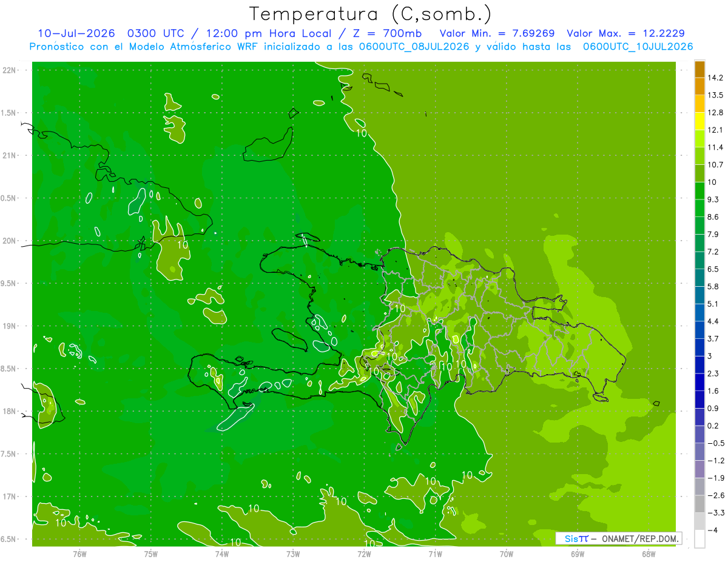Pick the colorbar band between 8.6 and 9.3
This screenshot has width=728, height=562.
pyautogui.click(x=699, y=208)
